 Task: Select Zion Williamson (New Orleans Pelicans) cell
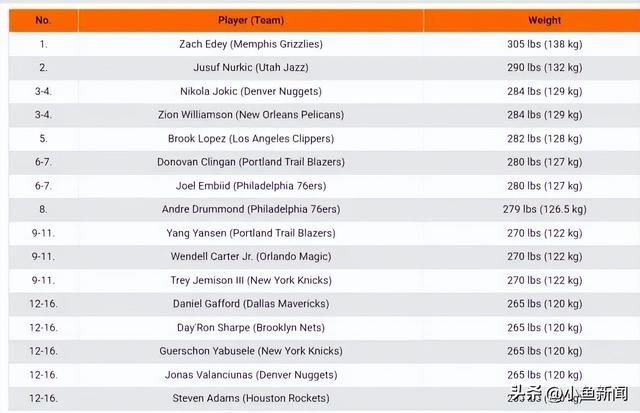[250, 115]
